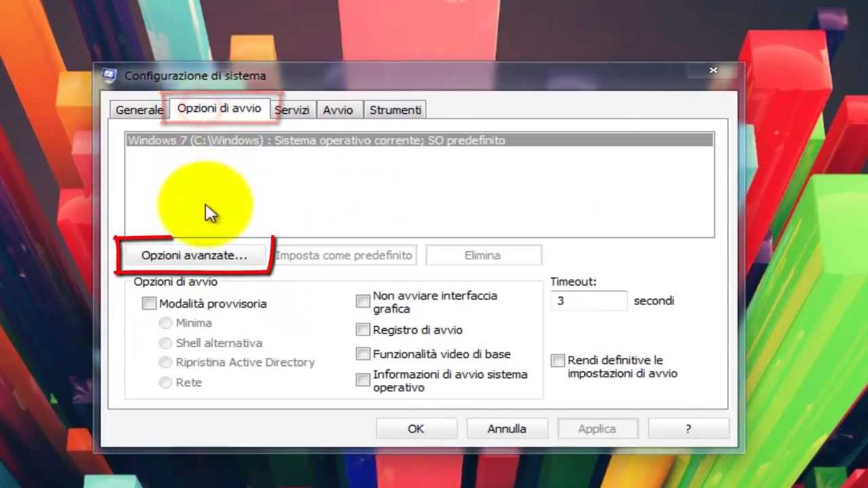Switch to the Generale tab
Image resolution: width=868 pixels, height=488 pixels.
(x=139, y=110)
